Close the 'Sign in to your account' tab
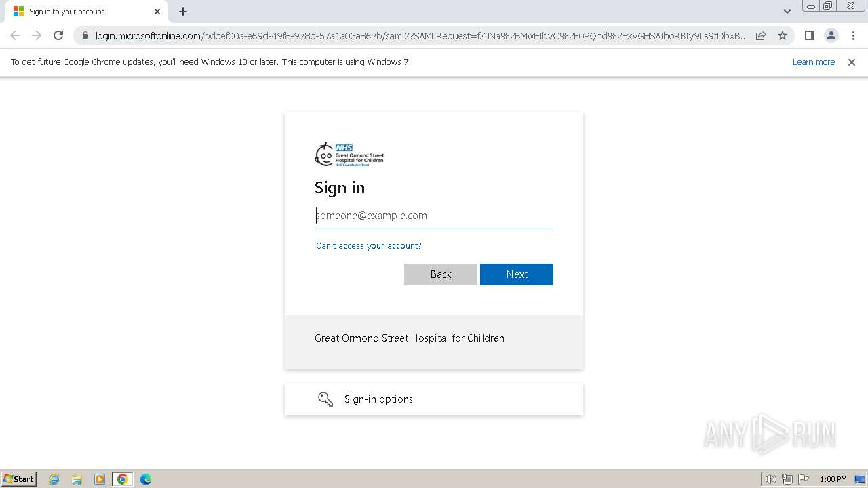868x488 pixels. pyautogui.click(x=157, y=12)
